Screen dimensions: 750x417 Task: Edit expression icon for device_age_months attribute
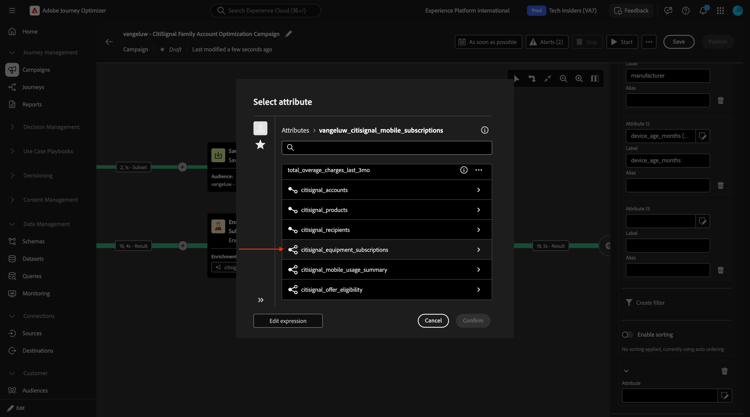pos(702,136)
